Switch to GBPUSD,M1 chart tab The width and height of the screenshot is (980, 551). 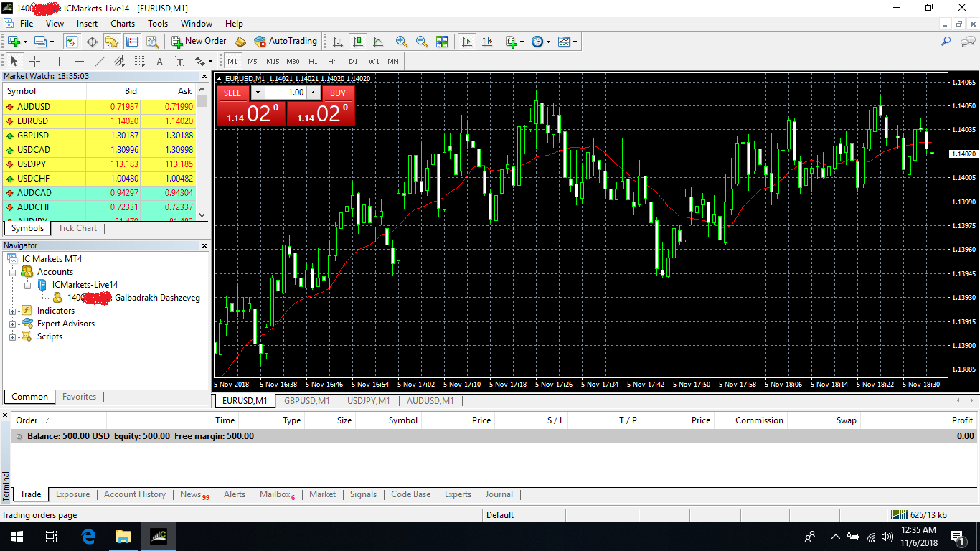(307, 401)
